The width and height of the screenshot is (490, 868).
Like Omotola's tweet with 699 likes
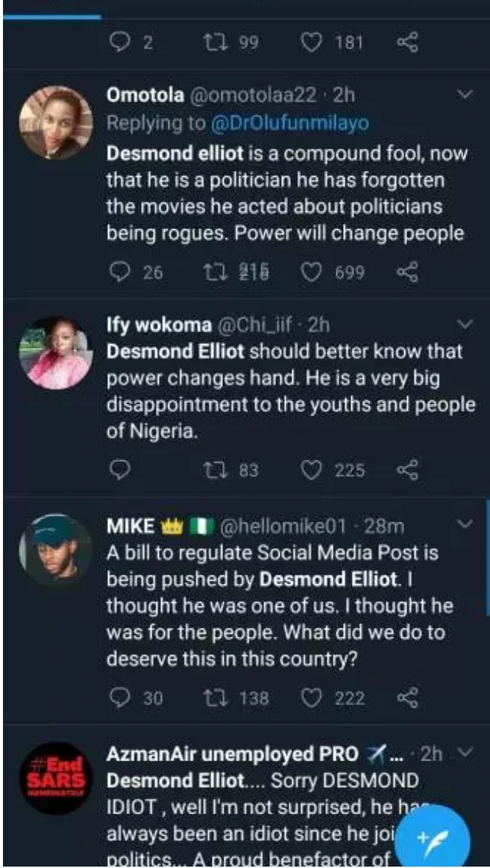(312, 273)
